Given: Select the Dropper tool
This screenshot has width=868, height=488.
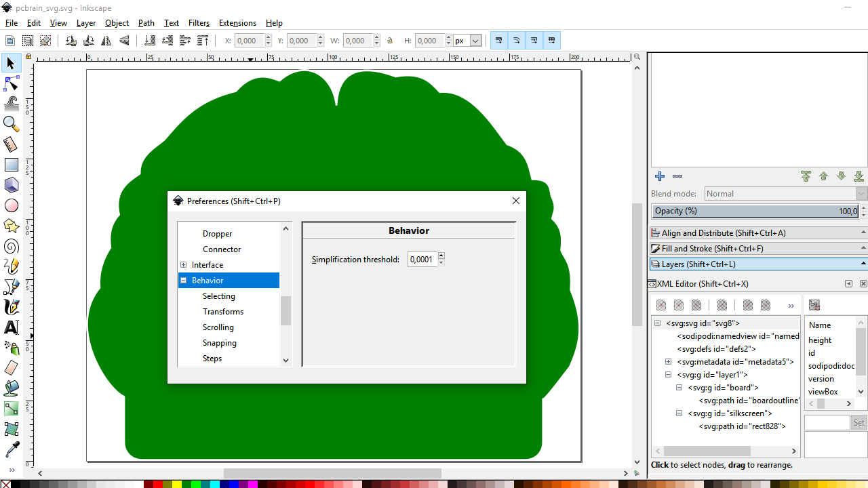Looking at the screenshot, I should pos(11,449).
